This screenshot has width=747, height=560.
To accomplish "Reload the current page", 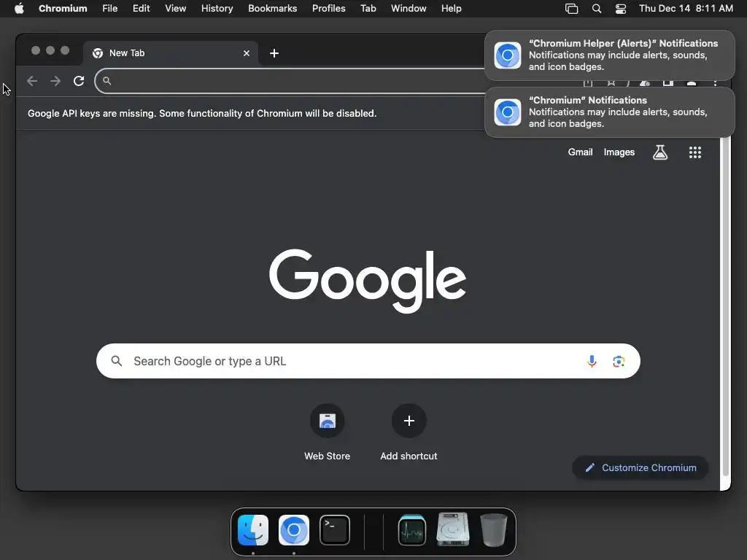I will [x=79, y=81].
